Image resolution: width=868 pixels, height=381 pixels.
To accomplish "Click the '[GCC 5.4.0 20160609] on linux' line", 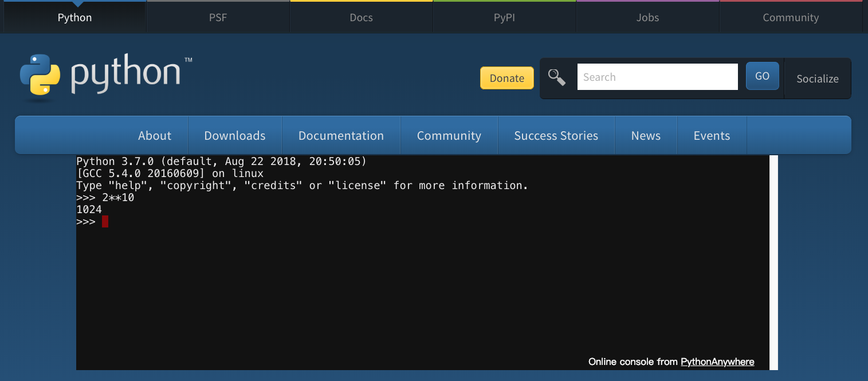I will [170, 174].
